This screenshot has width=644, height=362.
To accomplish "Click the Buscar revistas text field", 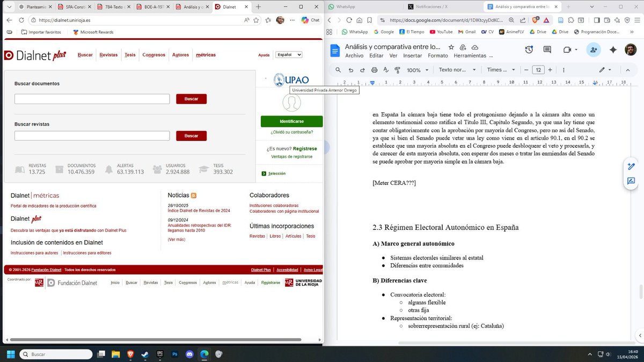I will click(x=92, y=136).
